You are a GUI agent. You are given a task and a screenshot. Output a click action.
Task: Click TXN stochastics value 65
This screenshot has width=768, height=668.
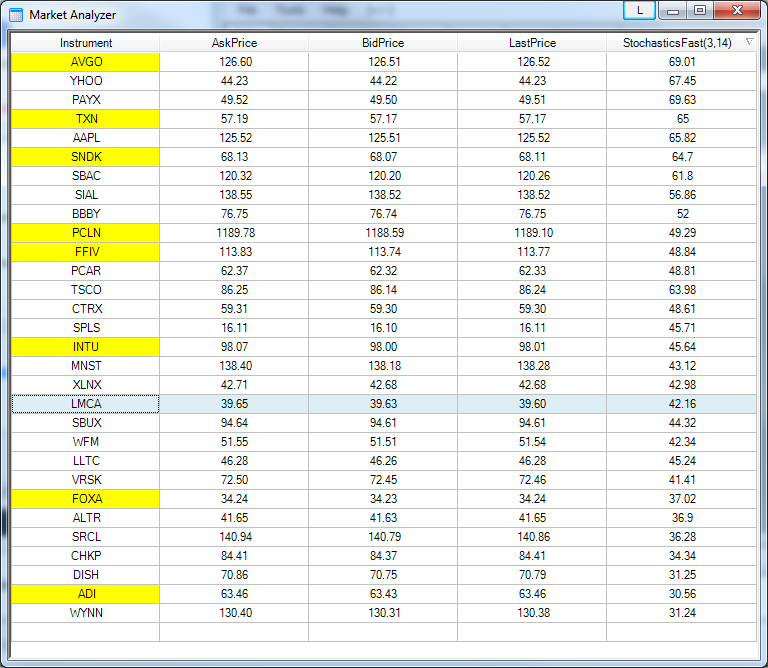[683, 119]
